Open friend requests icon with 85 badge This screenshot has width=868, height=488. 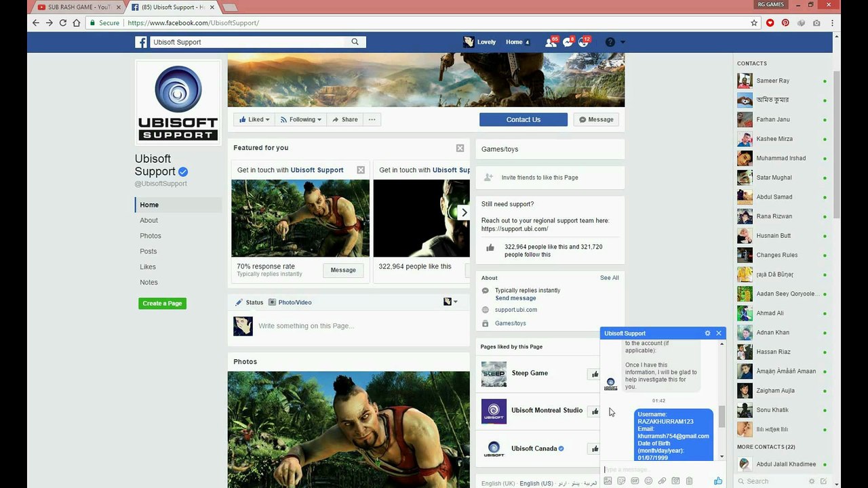551,42
